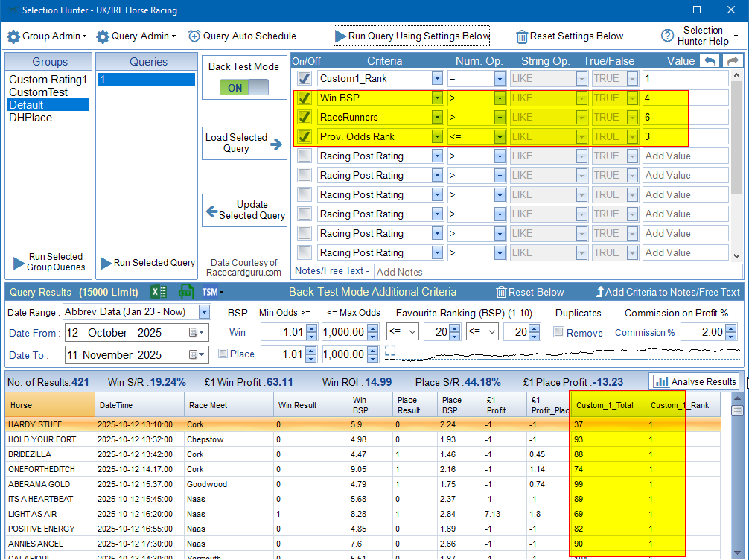Toggle Back Test Mode ON switch
This screenshot has width=749, height=560.
244,87
